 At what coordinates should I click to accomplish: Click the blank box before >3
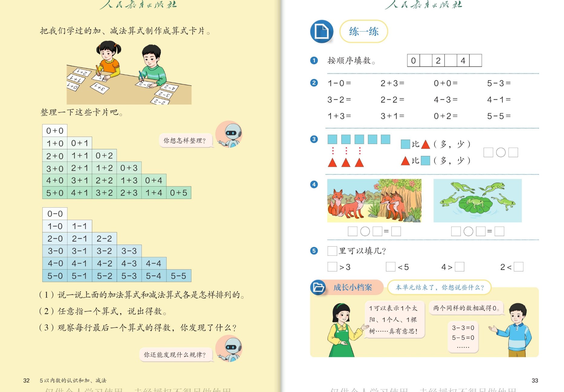click(332, 267)
